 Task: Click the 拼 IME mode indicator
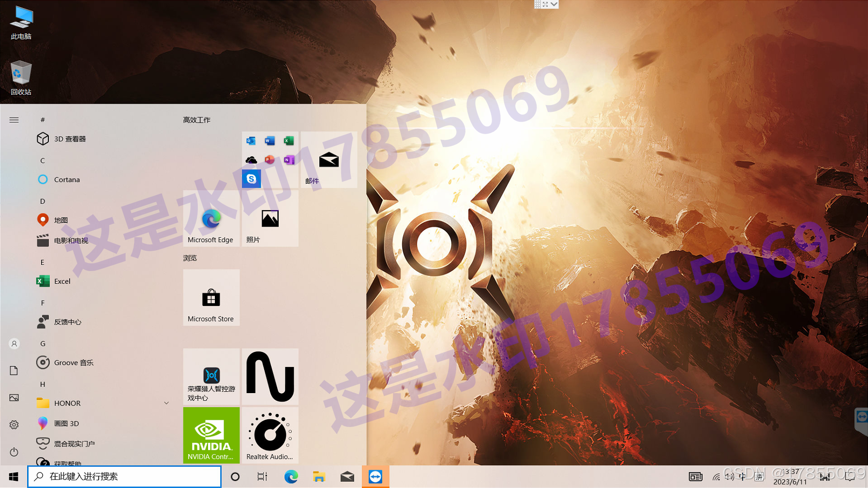coord(759,477)
